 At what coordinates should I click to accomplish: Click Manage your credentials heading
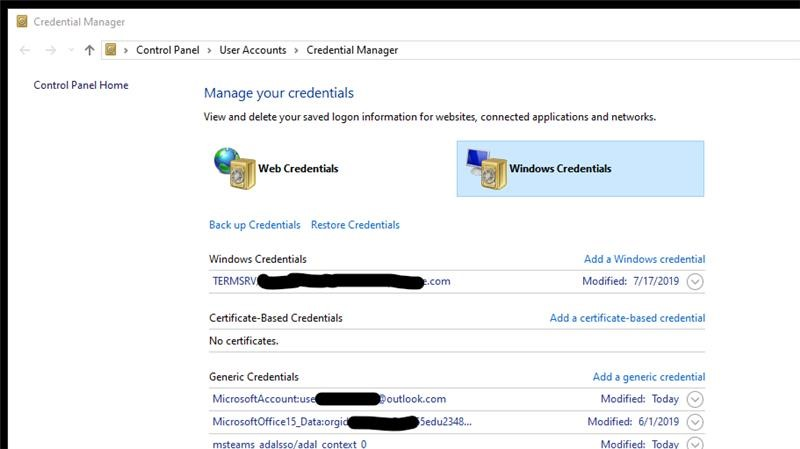click(x=279, y=93)
